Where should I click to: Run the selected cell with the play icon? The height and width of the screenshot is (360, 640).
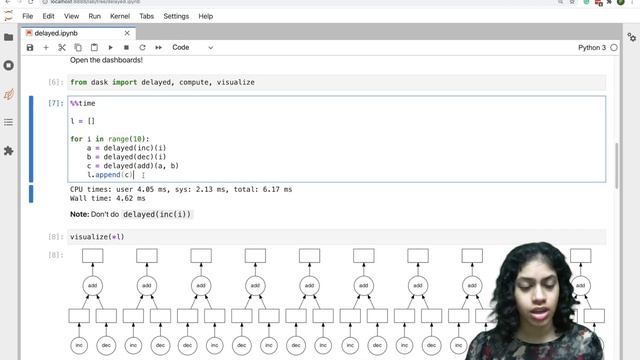110,48
